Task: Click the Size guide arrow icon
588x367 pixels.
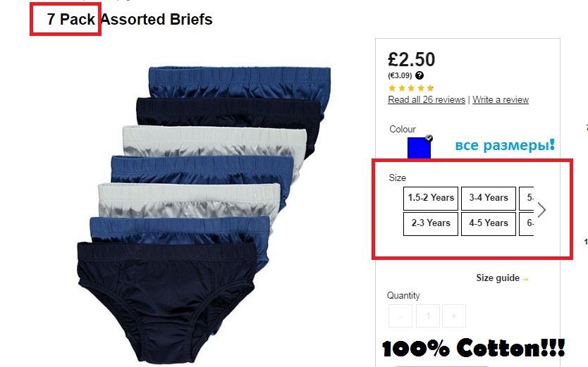Action: coord(525,279)
